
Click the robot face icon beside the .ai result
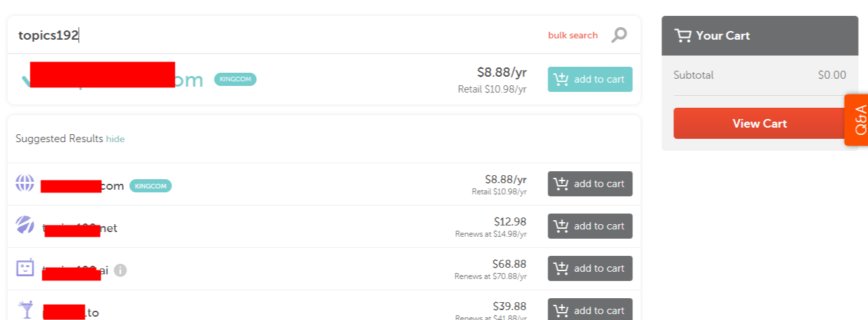pos(24,268)
